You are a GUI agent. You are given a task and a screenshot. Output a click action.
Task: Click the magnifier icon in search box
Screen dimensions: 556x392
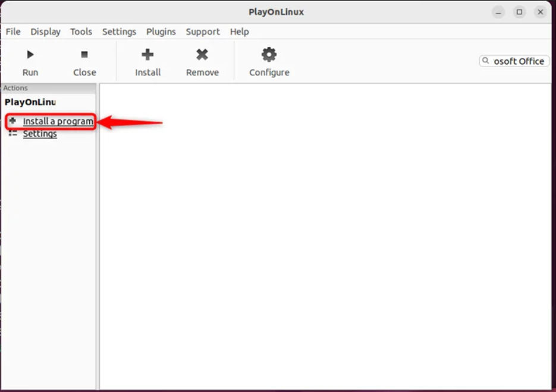[x=486, y=61]
